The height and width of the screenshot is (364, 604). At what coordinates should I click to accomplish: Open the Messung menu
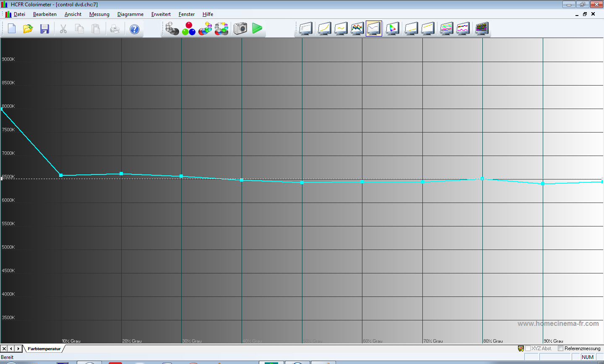point(99,14)
